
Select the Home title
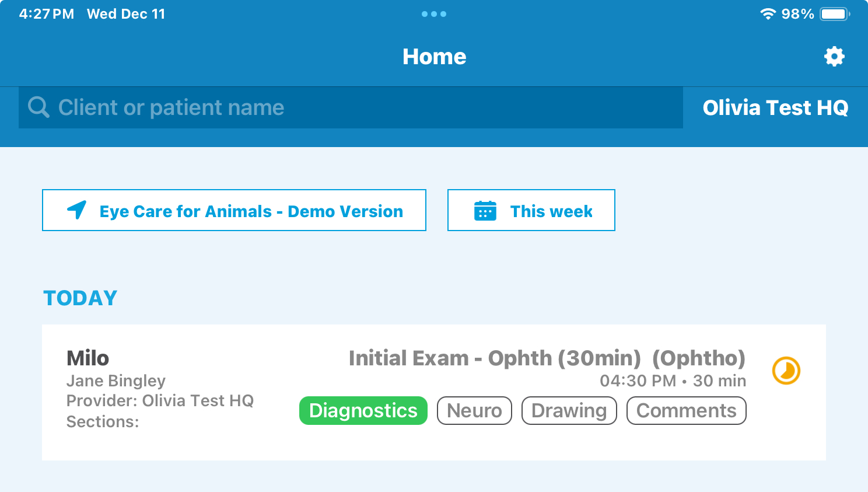click(x=434, y=56)
